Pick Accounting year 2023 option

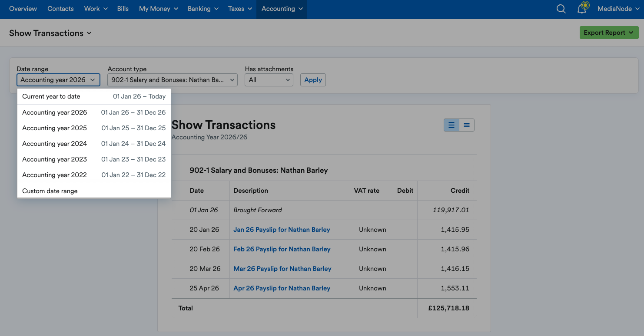[x=94, y=159]
